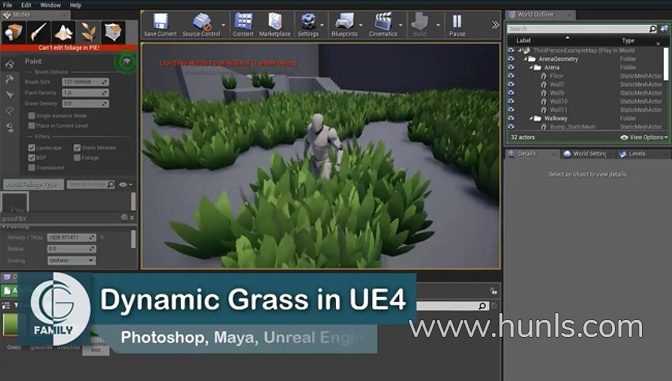Open the Marketplace toolbar icon
This screenshot has height=381, width=672.
[275, 24]
